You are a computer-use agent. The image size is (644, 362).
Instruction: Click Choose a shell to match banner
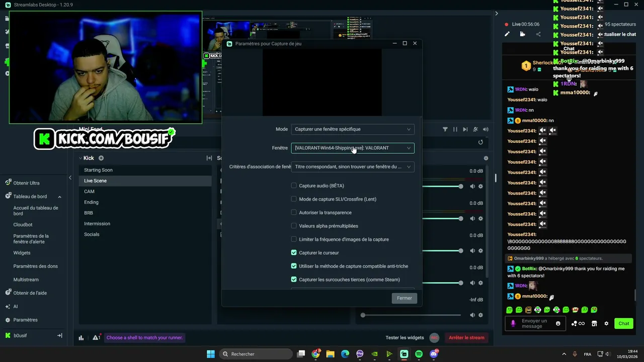click(144, 338)
